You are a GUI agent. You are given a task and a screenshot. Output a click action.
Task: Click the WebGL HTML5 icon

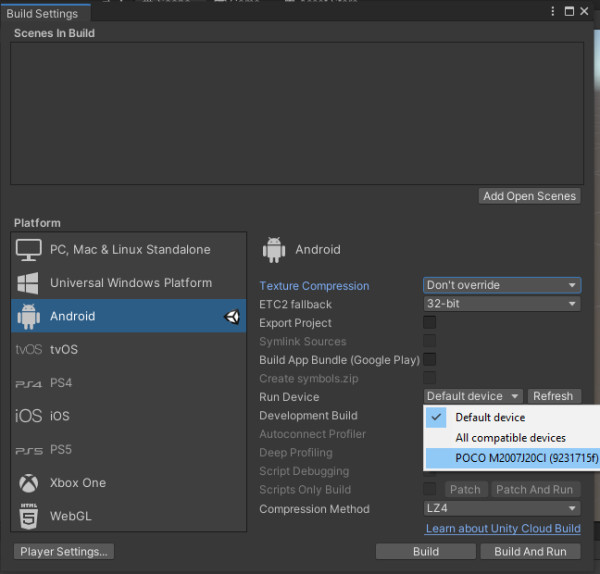point(29,516)
